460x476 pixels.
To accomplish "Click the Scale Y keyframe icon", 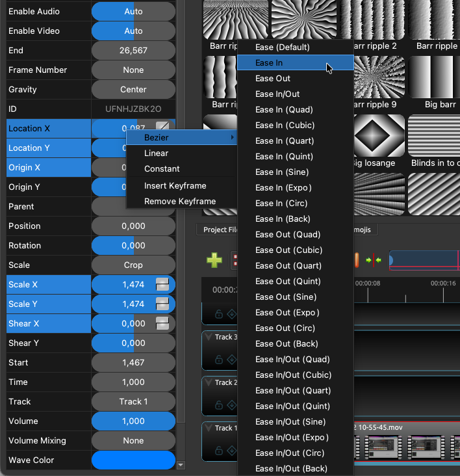I will point(162,304).
